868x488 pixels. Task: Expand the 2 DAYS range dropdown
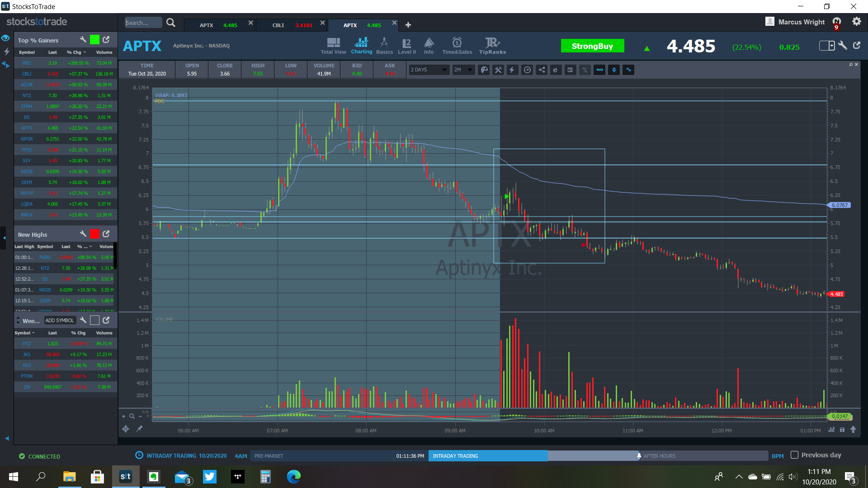[x=429, y=70]
